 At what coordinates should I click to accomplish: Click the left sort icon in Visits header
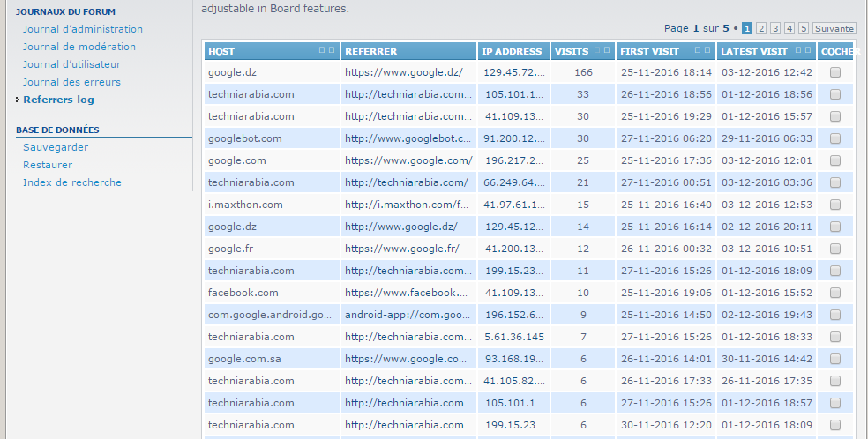pos(598,50)
